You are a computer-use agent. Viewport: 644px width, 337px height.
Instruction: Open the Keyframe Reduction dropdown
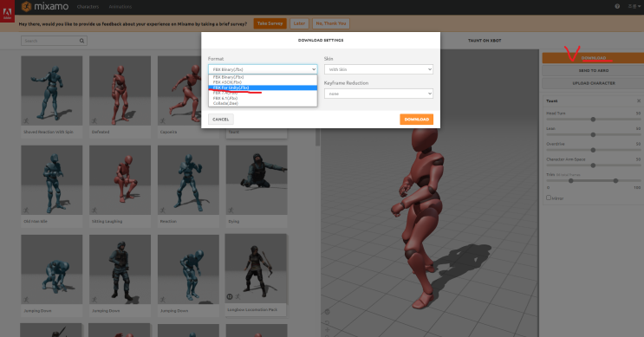(x=378, y=94)
